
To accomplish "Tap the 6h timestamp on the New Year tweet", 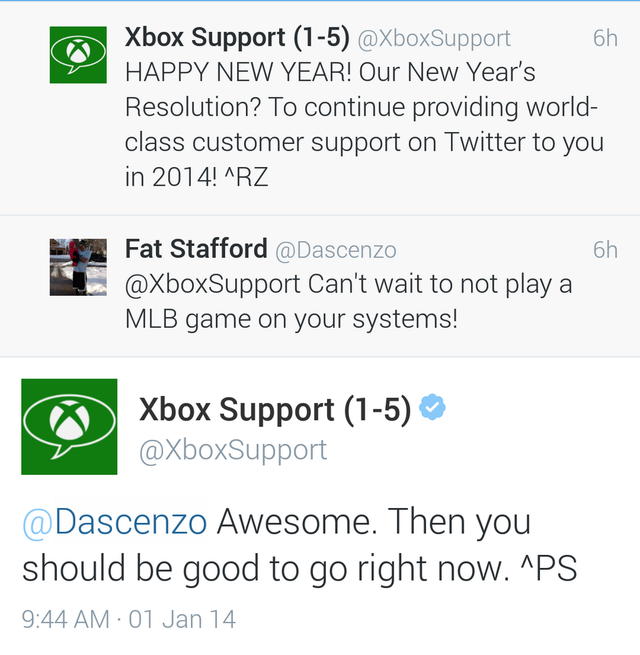I will coord(604,39).
